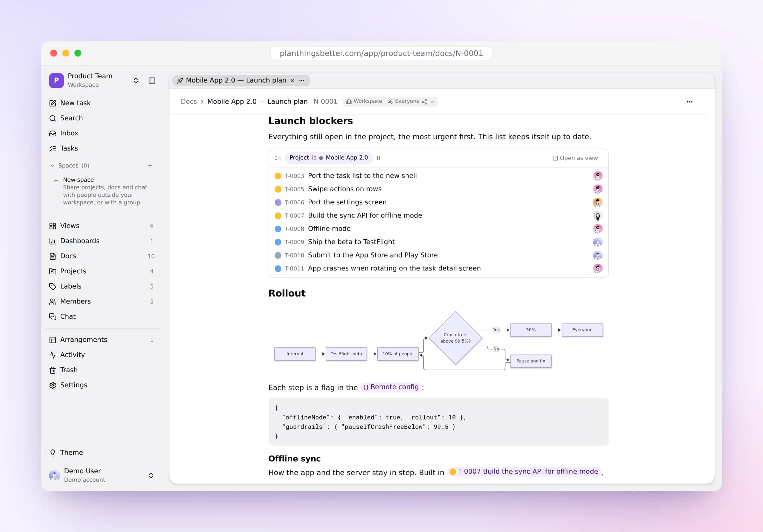763x532 pixels.
Task: Open the T-0007 task mention under Offline sync
Action: (x=524, y=472)
